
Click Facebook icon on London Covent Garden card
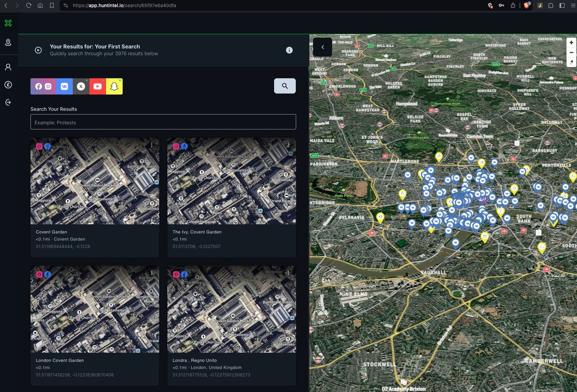47,275
